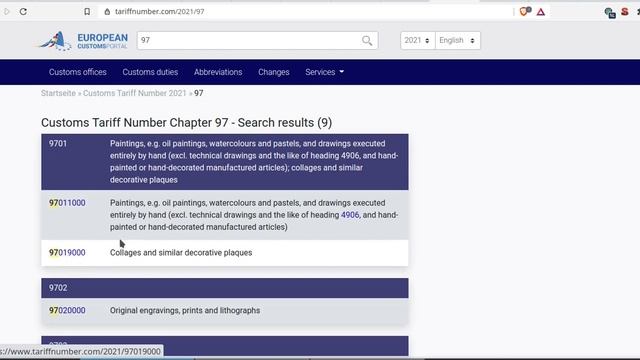The width and height of the screenshot is (640, 360).
Task: Open the Brave Rewards triangle icon
Action: tap(541, 12)
